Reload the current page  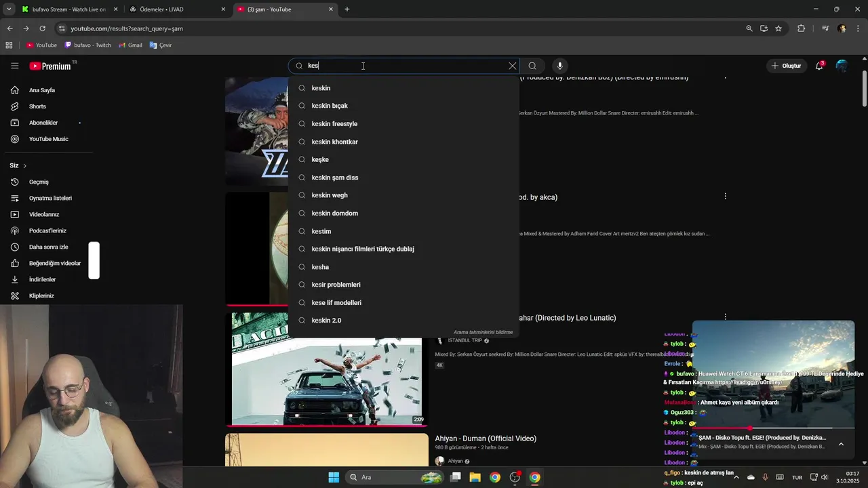pyautogui.click(x=42, y=28)
